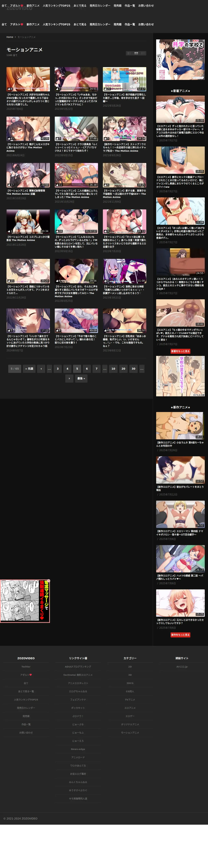Open the video thumbnail with duration 26:38
Image resolution: width=208 pixels, height=868 pixels.
[x=76, y=175]
